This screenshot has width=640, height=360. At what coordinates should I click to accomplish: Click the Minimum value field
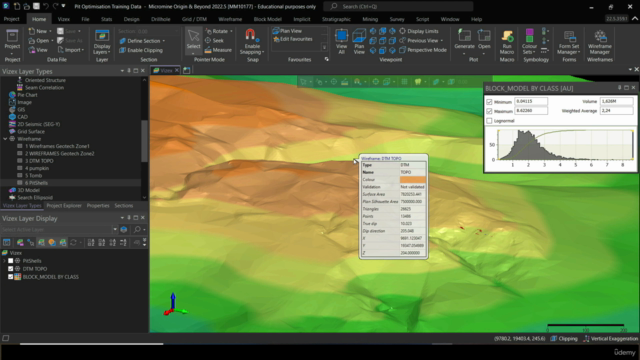[531, 101]
